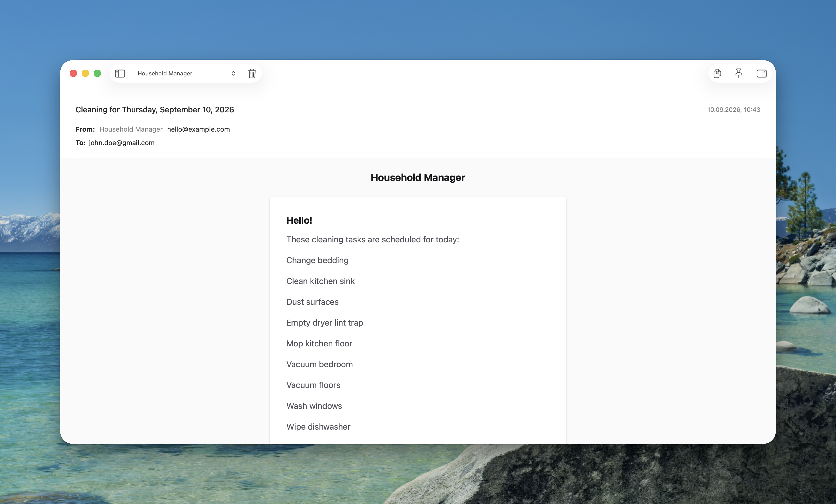836x504 pixels.
Task: Click the "To:" label
Action: (80, 143)
